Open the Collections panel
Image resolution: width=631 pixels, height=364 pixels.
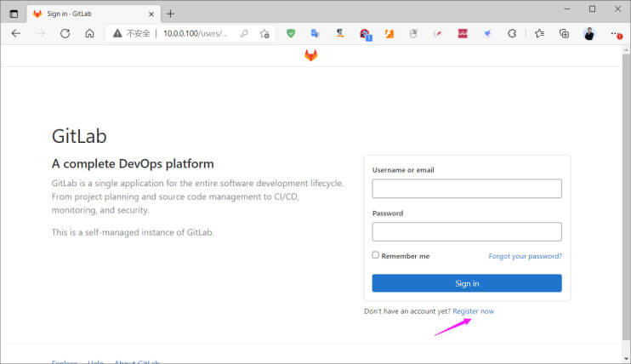(564, 34)
